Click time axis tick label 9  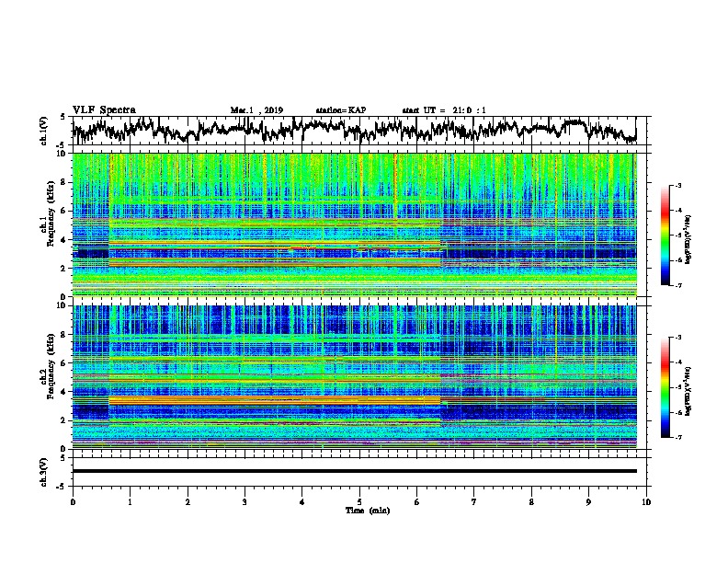[x=588, y=502]
